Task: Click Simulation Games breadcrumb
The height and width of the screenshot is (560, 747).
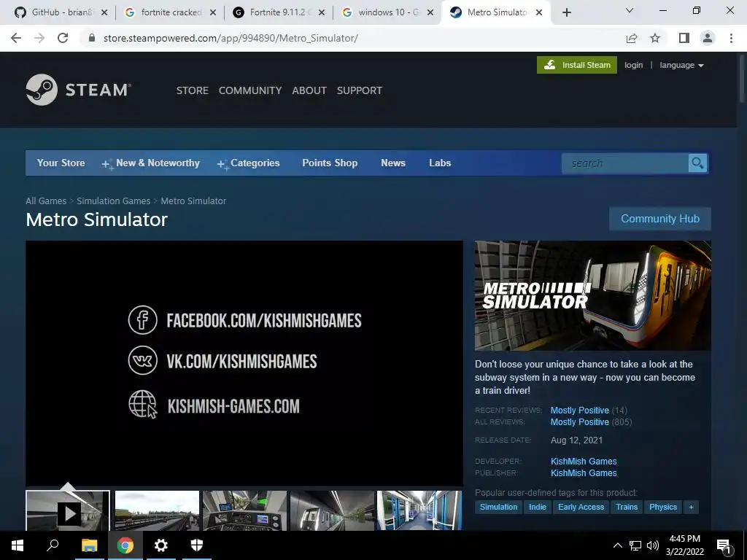Action: (x=113, y=201)
